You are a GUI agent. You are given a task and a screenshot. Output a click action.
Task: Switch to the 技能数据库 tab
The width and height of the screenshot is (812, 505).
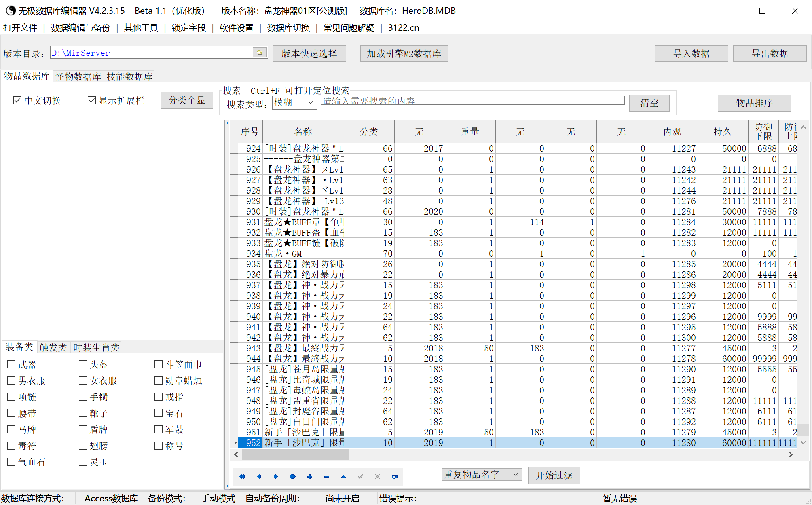[x=129, y=77]
